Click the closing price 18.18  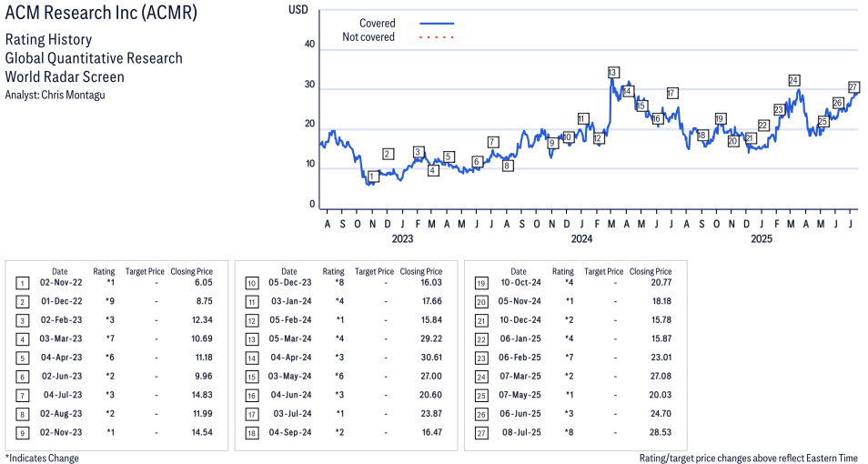click(661, 301)
